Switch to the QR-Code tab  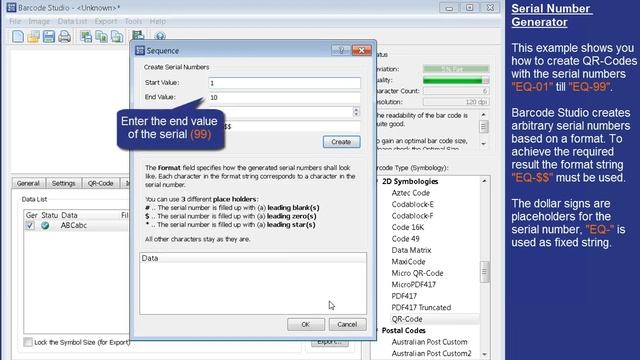point(100,183)
